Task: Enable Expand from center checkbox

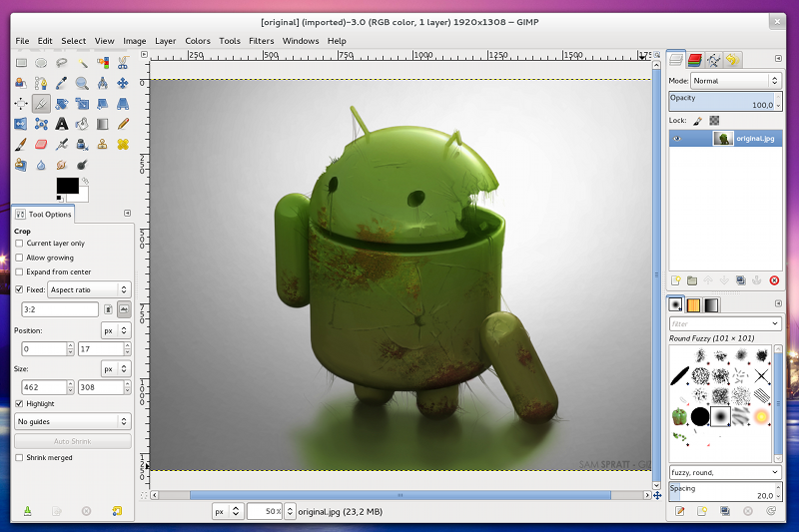Action: pyautogui.click(x=19, y=271)
